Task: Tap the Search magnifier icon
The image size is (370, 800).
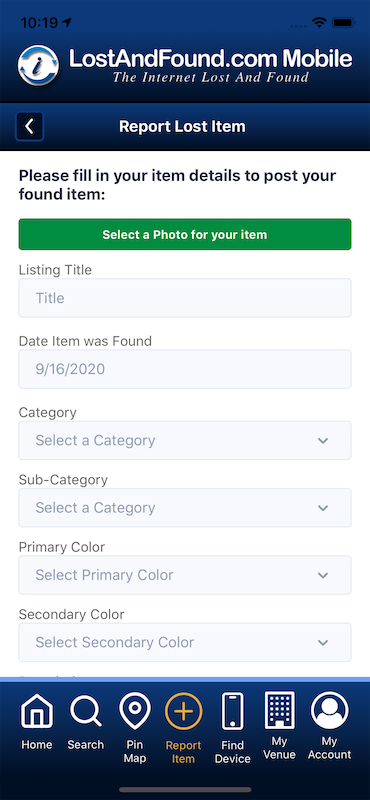Action: 86,712
